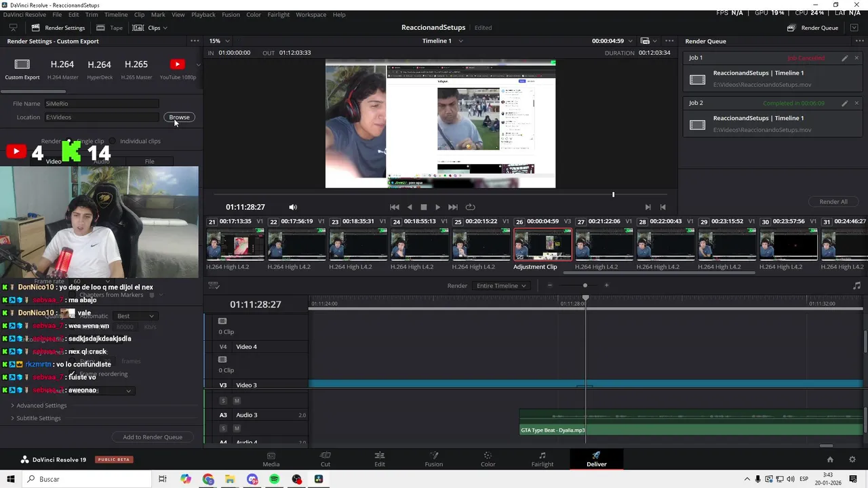Switch to the File settings tab
The width and height of the screenshot is (868, 488).
tap(149, 161)
